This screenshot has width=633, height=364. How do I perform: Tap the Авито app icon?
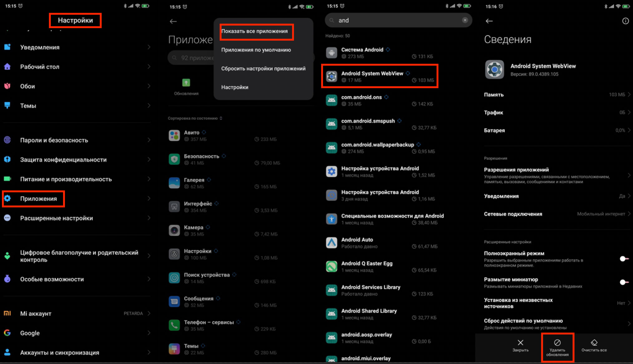pyautogui.click(x=174, y=136)
